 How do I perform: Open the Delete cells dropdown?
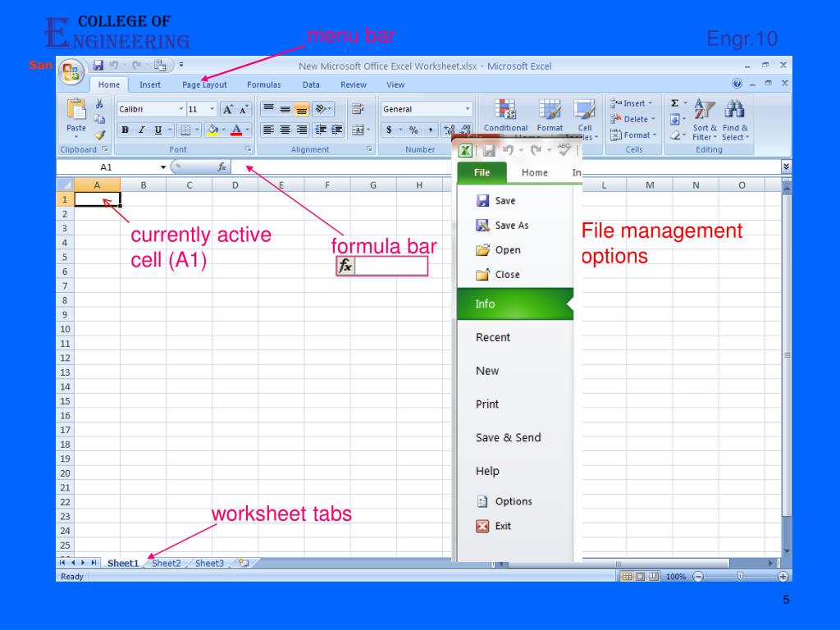pyautogui.click(x=633, y=119)
